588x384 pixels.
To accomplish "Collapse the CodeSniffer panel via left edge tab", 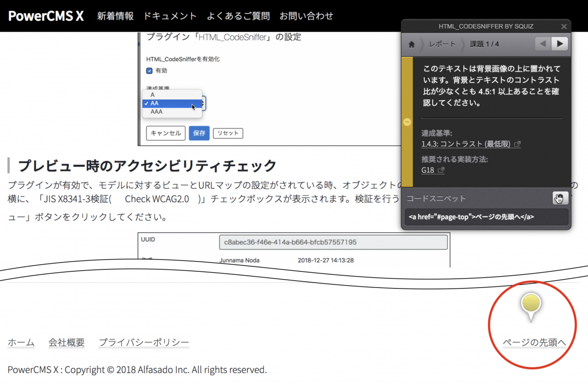I will pyautogui.click(x=406, y=122).
